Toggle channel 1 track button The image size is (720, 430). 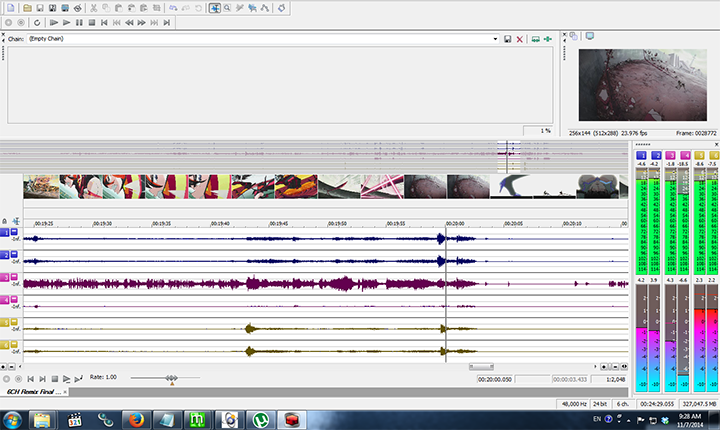[x=6, y=233]
